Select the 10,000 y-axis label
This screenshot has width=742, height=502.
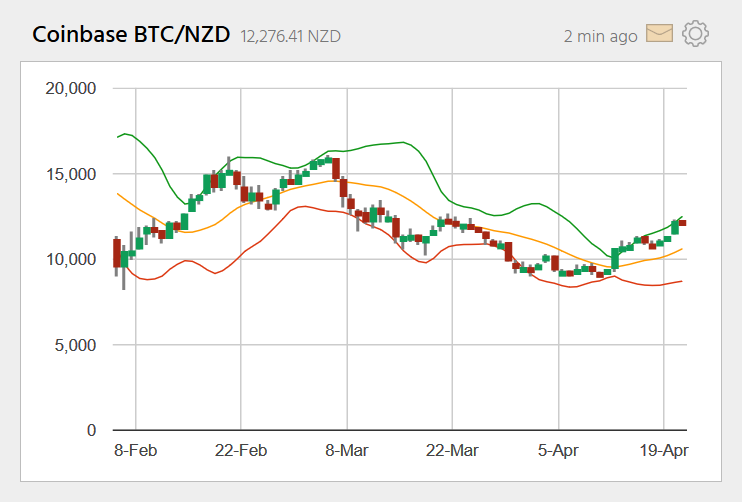pyautogui.click(x=71, y=259)
